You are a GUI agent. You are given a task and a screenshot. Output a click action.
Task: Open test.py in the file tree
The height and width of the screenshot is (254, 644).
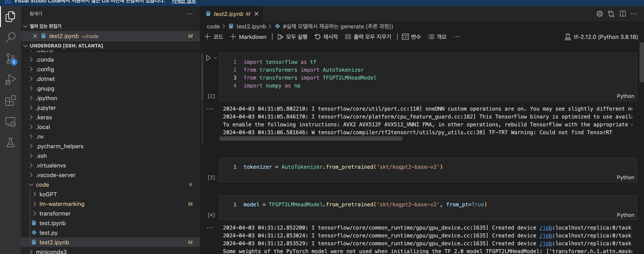click(x=48, y=233)
